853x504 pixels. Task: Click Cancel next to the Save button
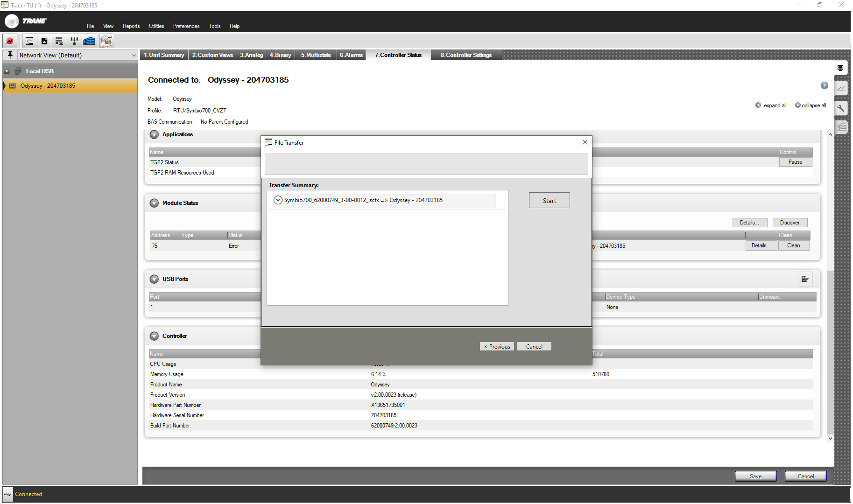coord(805,476)
